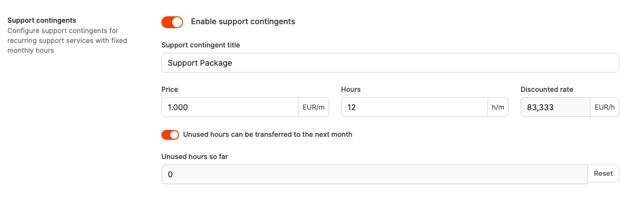Click the "Hours" field label
This screenshot has height=201, width=644.
351,89
